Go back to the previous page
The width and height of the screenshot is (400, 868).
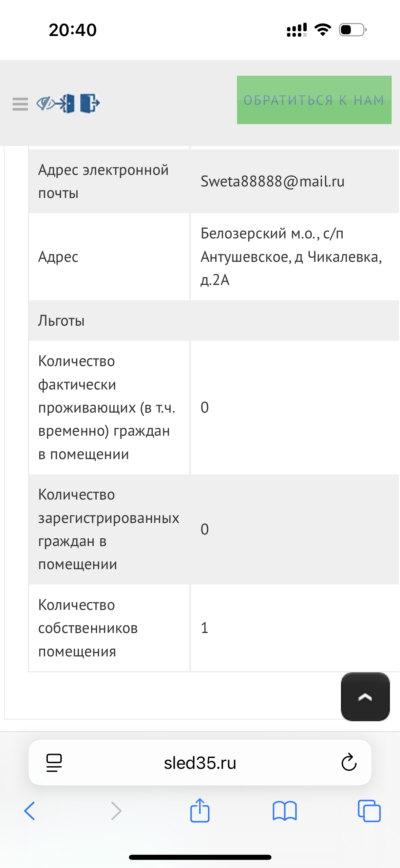tap(30, 811)
